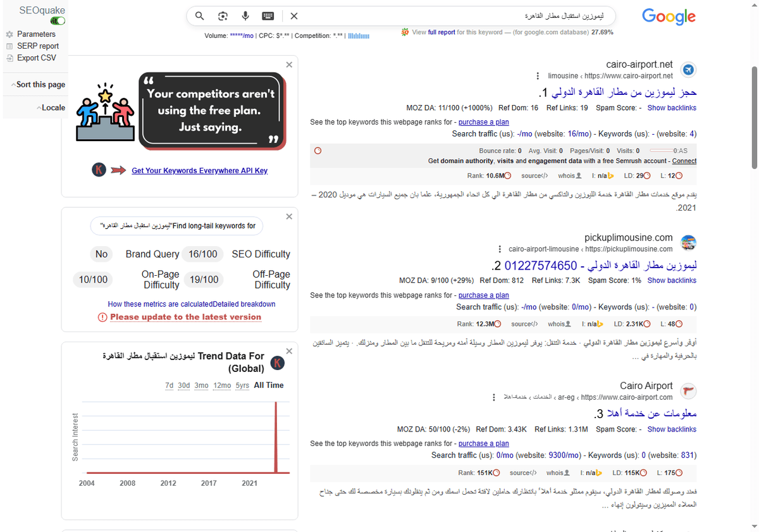Open How these metrics are calculated link
This screenshot has width=759, height=532.
[160, 304]
